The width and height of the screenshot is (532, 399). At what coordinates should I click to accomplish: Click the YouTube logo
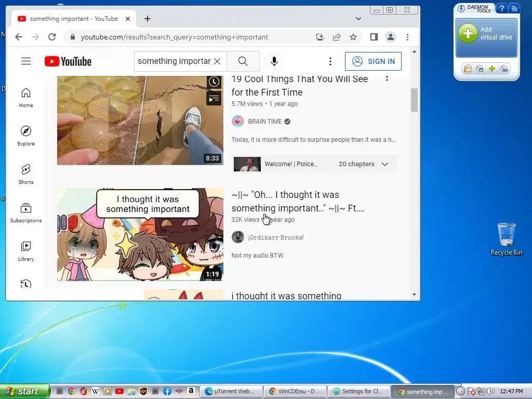pyautogui.click(x=68, y=61)
